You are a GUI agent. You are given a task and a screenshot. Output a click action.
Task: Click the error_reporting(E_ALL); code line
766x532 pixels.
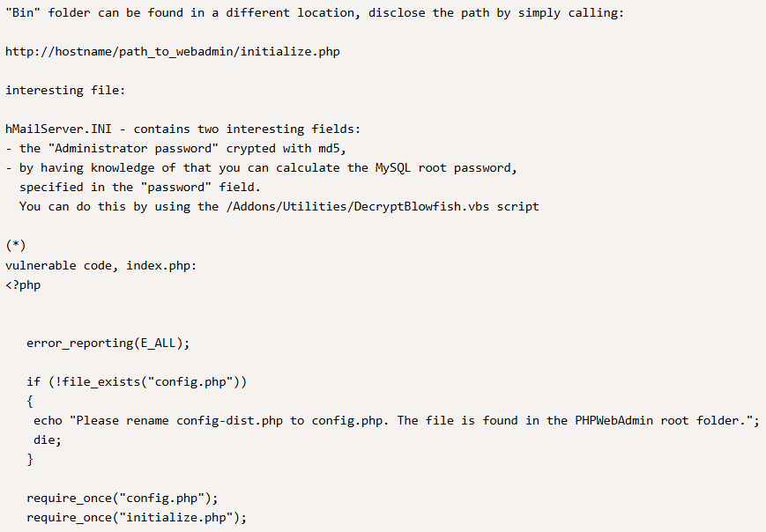[x=108, y=344]
